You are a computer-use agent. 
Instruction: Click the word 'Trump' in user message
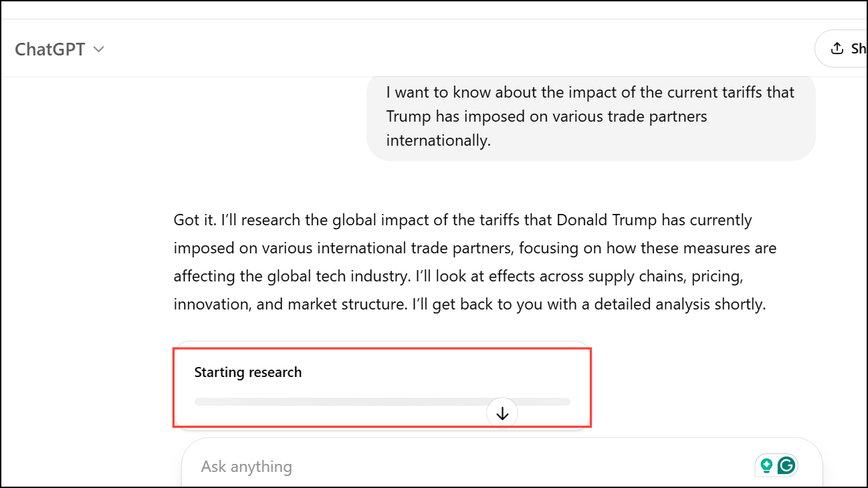[x=409, y=116]
